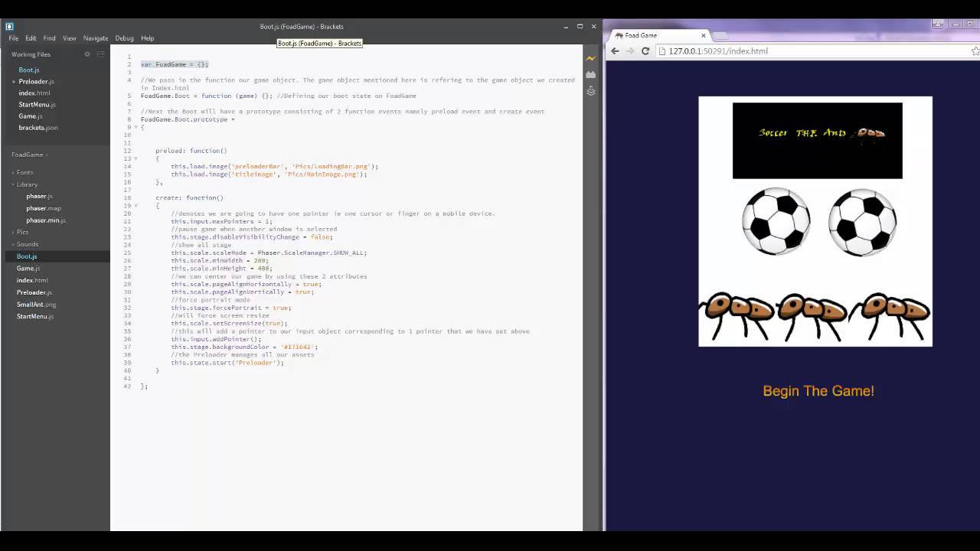980x551 pixels.
Task: Collapse code fold arrow at preload brace
Action: pos(136,158)
